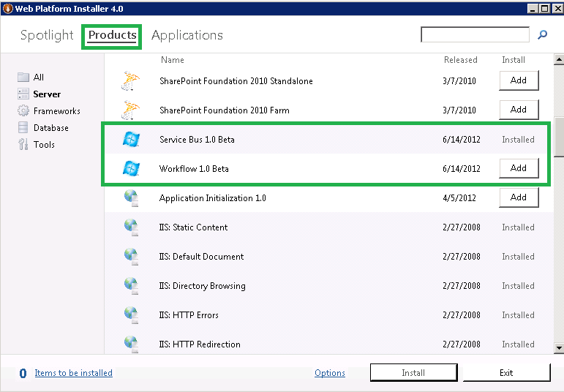Select IIS: Directory Browsing name
Image resolution: width=564 pixels, height=392 pixels.
click(x=203, y=286)
